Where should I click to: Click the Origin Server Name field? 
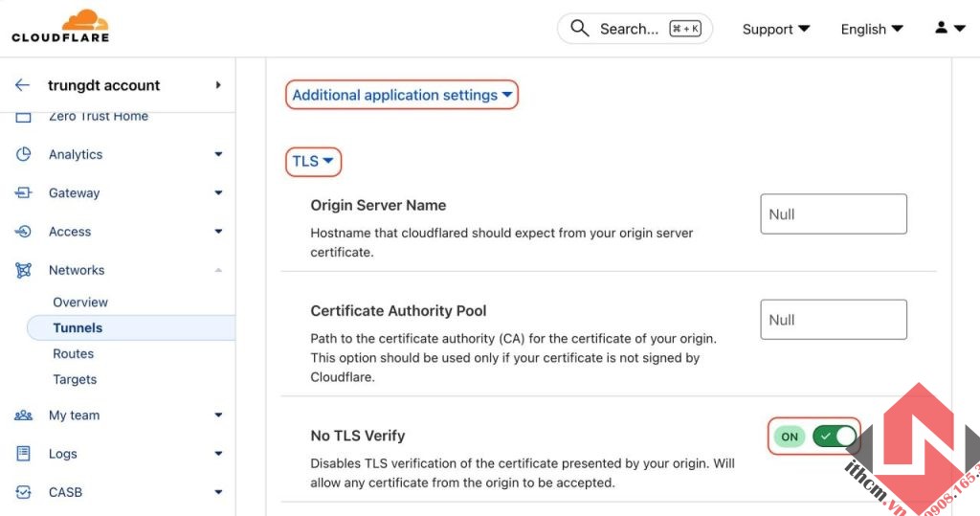pos(834,213)
